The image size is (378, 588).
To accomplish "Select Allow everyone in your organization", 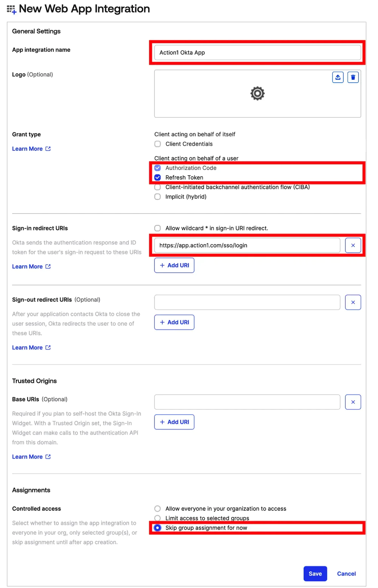I will point(157,509).
